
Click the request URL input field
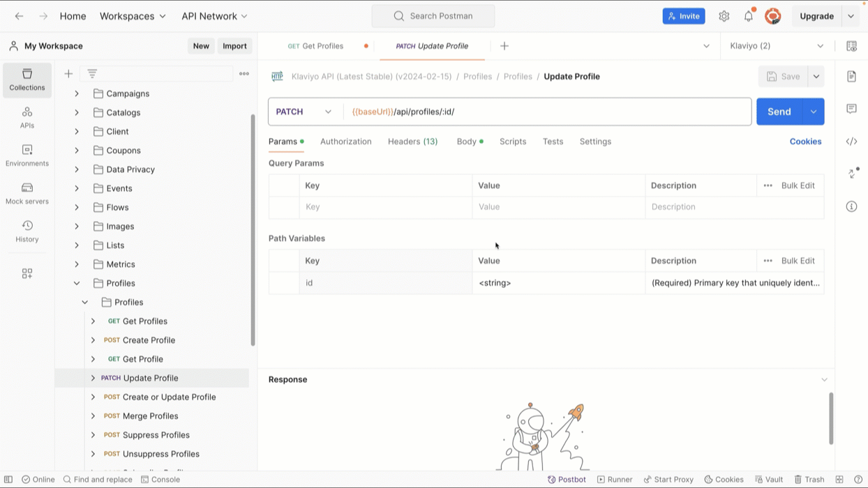(547, 112)
